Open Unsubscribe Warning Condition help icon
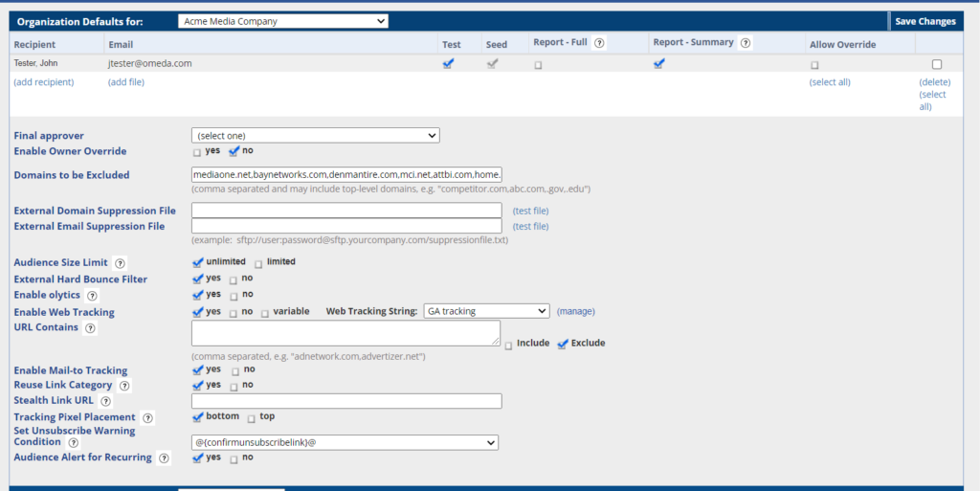980x491 pixels. [x=73, y=443]
